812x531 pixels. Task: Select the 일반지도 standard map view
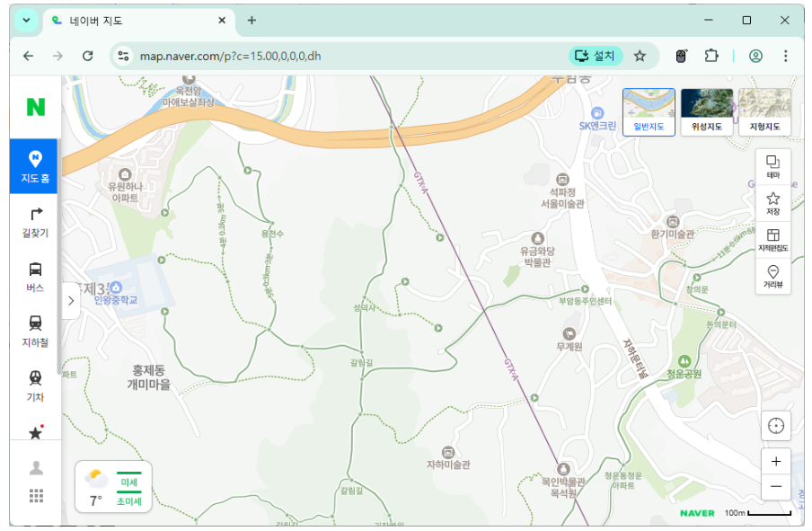(x=649, y=111)
